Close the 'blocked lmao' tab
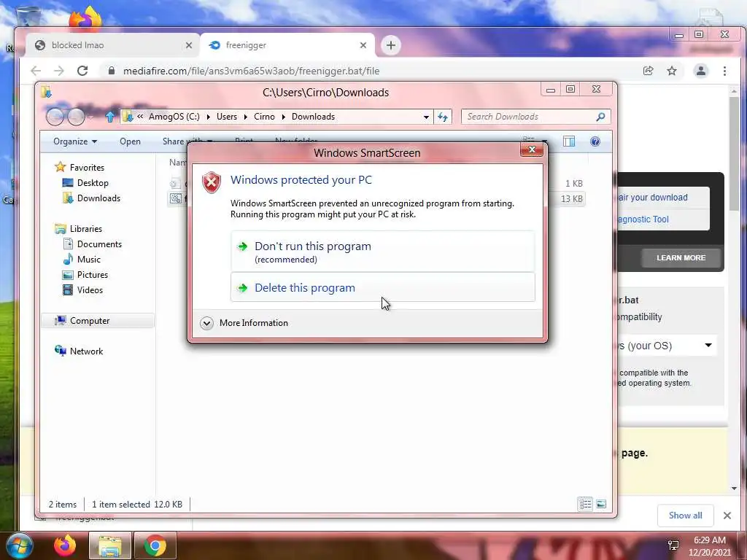 (x=189, y=45)
